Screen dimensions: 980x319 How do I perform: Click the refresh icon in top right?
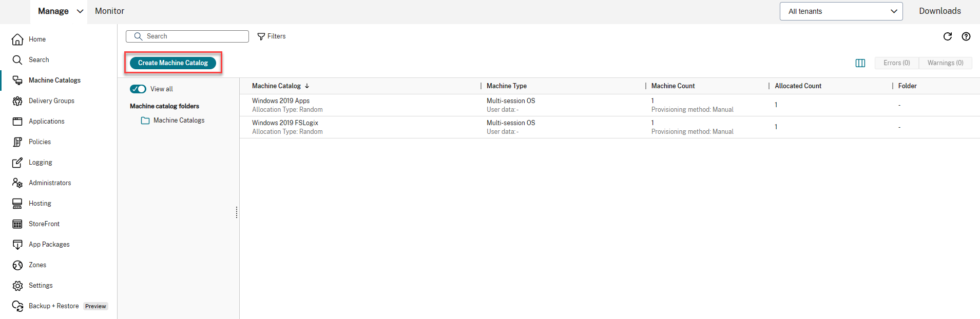pyautogui.click(x=947, y=36)
